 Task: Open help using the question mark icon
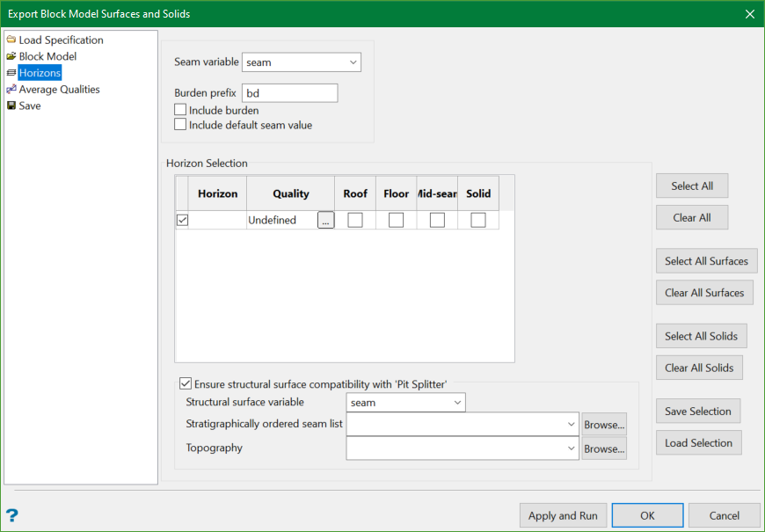tap(10, 514)
